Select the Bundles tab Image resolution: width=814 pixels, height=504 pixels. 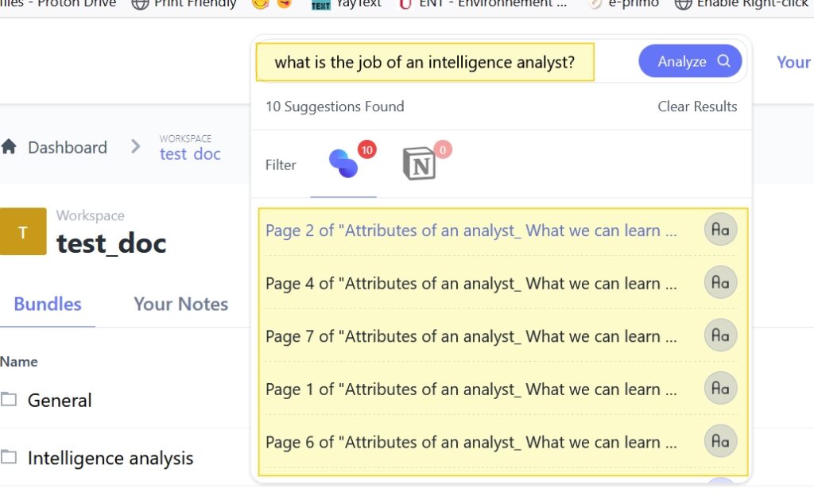pos(48,304)
